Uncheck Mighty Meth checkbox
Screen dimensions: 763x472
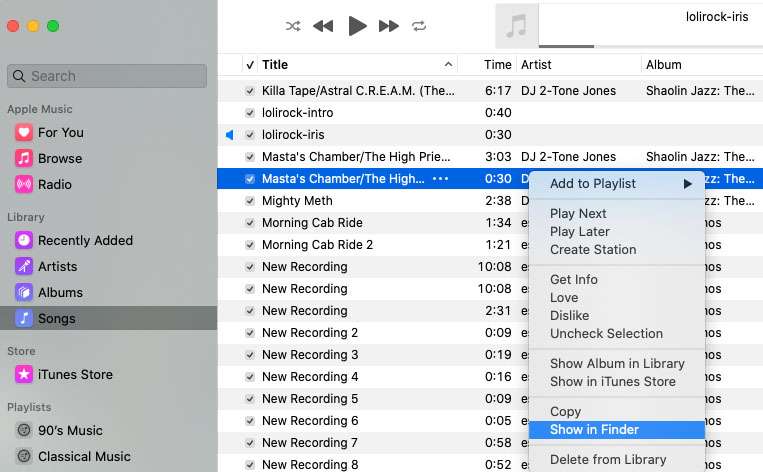250,200
